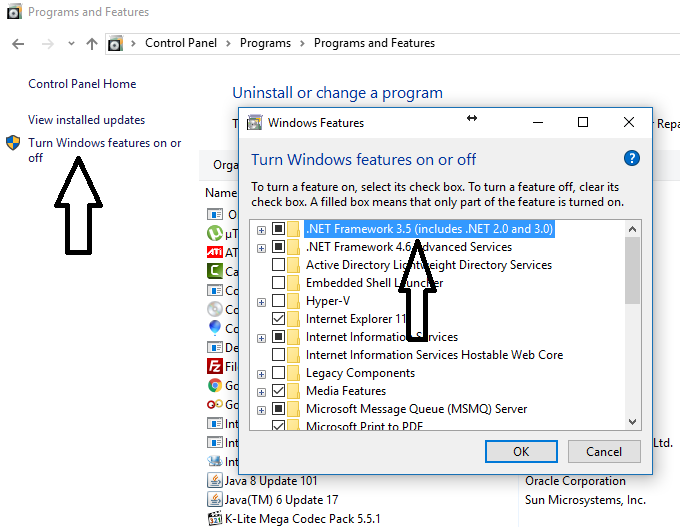Click the shield icon beside Turn Windows features

13,143
